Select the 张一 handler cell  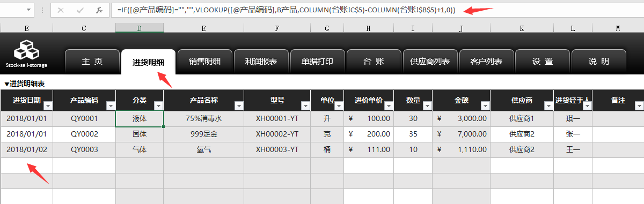pos(573,134)
